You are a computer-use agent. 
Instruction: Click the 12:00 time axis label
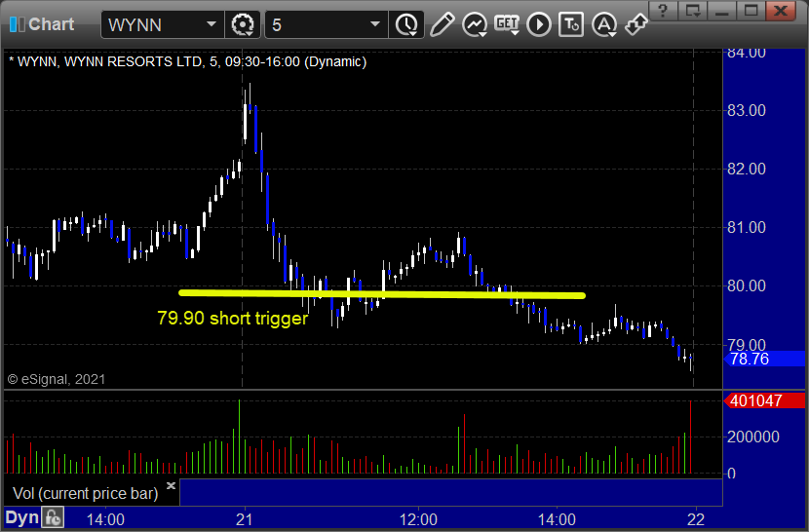coord(418,519)
